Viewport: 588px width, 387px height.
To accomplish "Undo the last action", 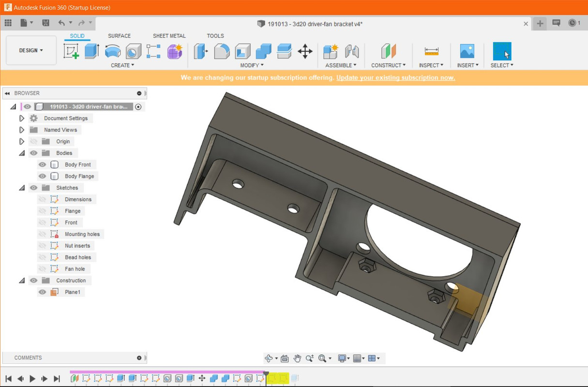I will pyautogui.click(x=61, y=23).
